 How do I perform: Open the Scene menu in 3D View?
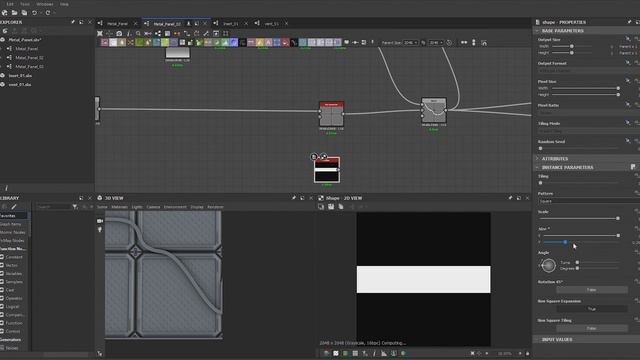(x=102, y=207)
